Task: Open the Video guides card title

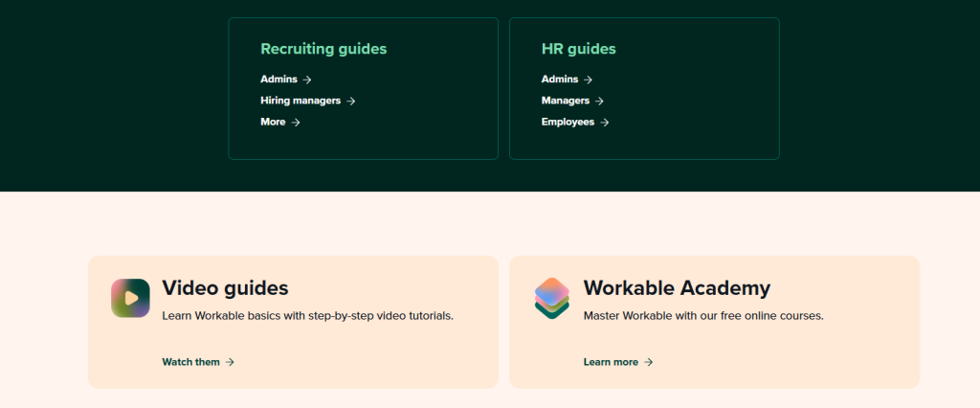Action: pyautogui.click(x=225, y=287)
